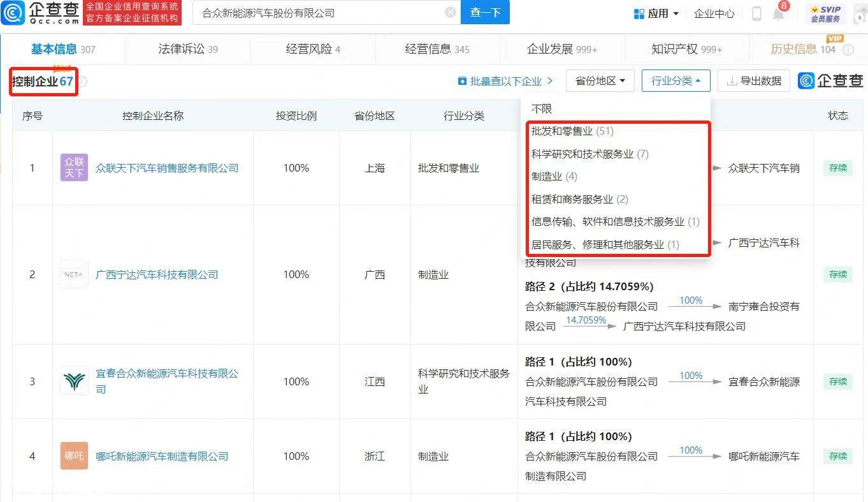Open the 应用 apps dropdown
This screenshot has height=502, width=868.
click(656, 13)
